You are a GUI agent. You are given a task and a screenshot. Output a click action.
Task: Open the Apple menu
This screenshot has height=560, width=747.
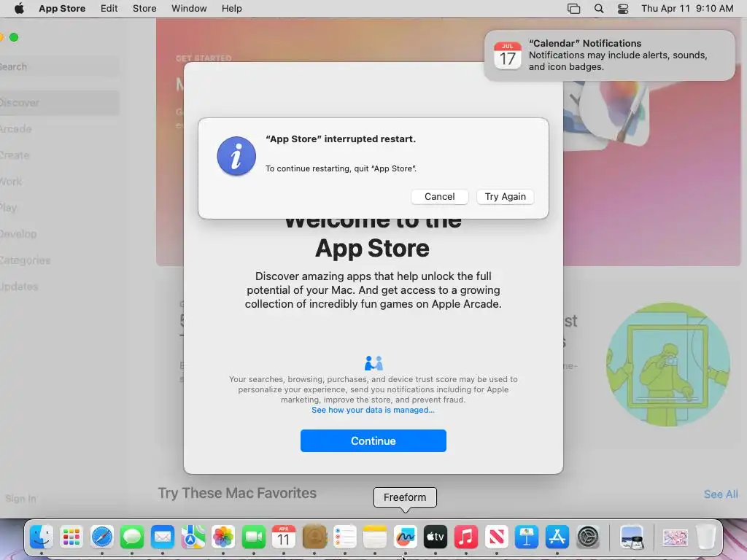(19, 9)
